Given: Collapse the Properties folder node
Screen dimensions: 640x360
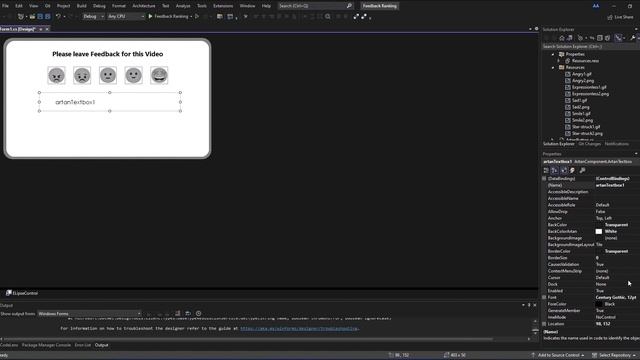Looking at the screenshot, I should point(553,54).
